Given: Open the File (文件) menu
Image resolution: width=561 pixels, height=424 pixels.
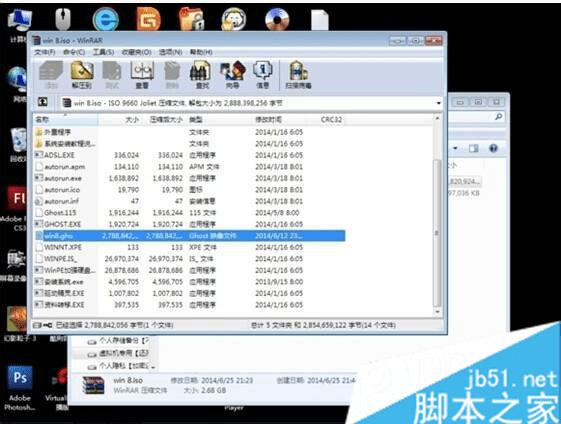Looking at the screenshot, I should coord(44,52).
